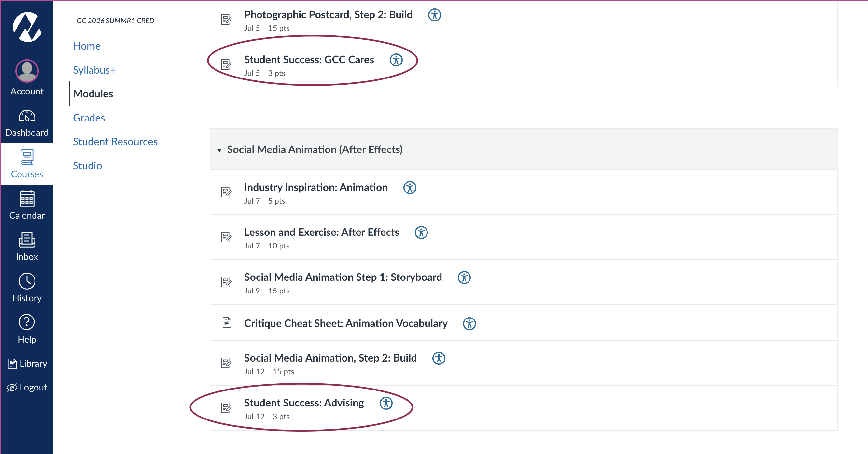The image size is (868, 454).
Task: Click Logout in the global sidebar
Action: coord(27,387)
